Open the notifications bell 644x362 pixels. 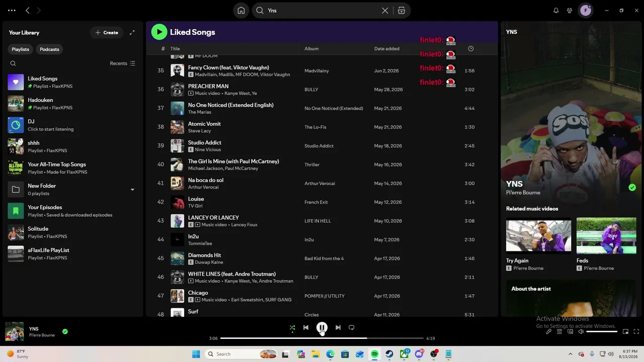point(556,11)
